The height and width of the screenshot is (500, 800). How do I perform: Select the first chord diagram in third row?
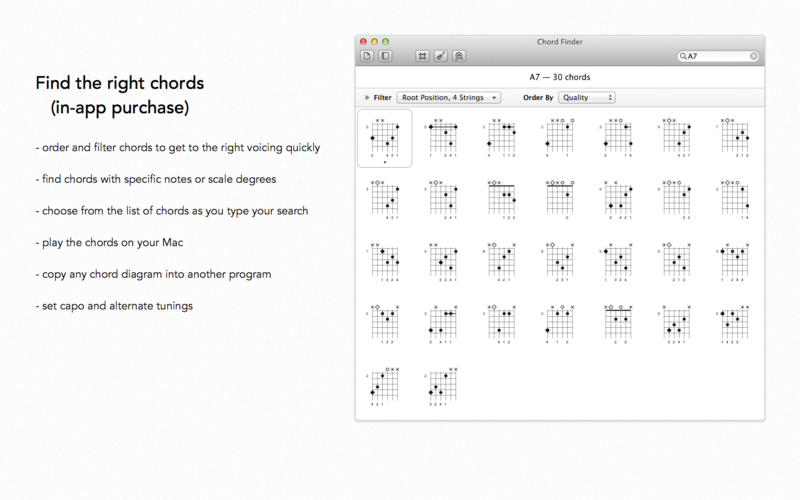[385, 262]
